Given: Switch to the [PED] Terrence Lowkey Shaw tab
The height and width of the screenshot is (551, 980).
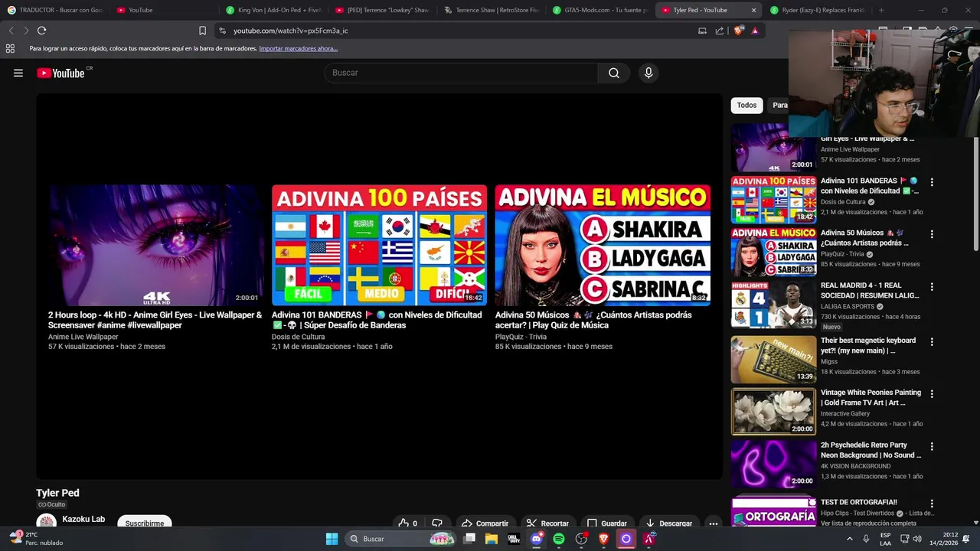Looking at the screenshot, I should [383, 10].
